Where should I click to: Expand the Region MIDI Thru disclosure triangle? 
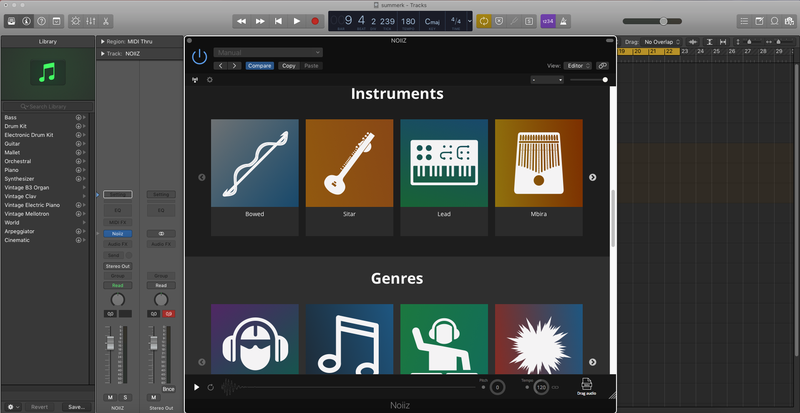102,41
